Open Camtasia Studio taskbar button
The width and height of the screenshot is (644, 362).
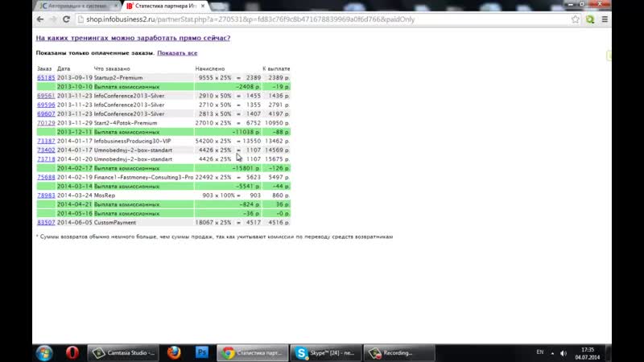pyautogui.click(x=123, y=352)
